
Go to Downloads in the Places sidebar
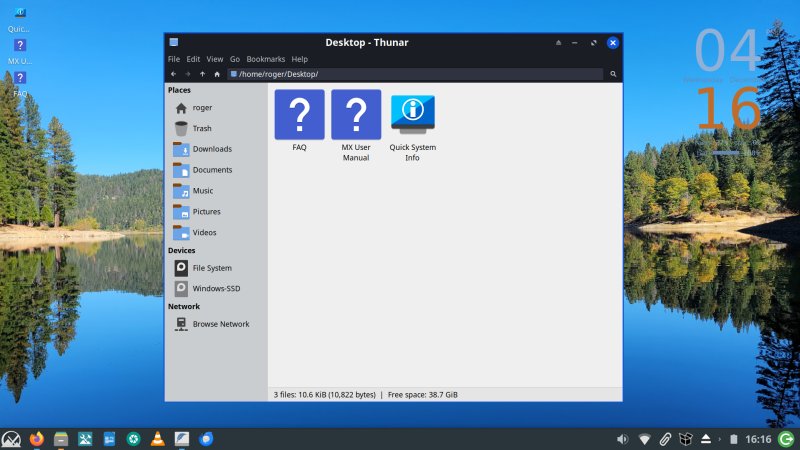pos(211,149)
